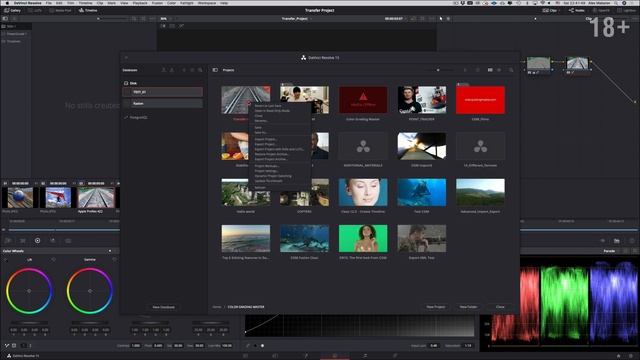This screenshot has width=640, height=360.
Task: Open the viewer zoom percentage dropdown
Action: point(166,19)
